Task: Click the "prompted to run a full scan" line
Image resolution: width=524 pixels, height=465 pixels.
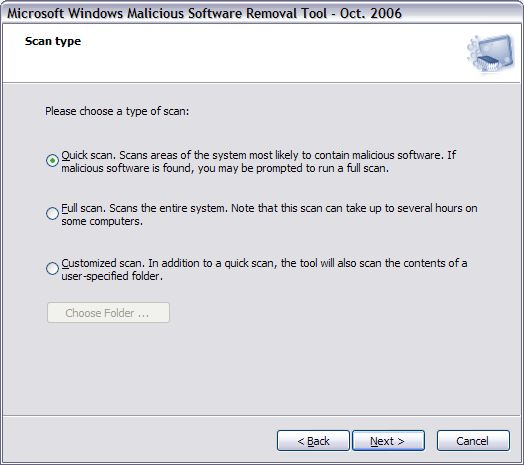Action: tap(225, 168)
